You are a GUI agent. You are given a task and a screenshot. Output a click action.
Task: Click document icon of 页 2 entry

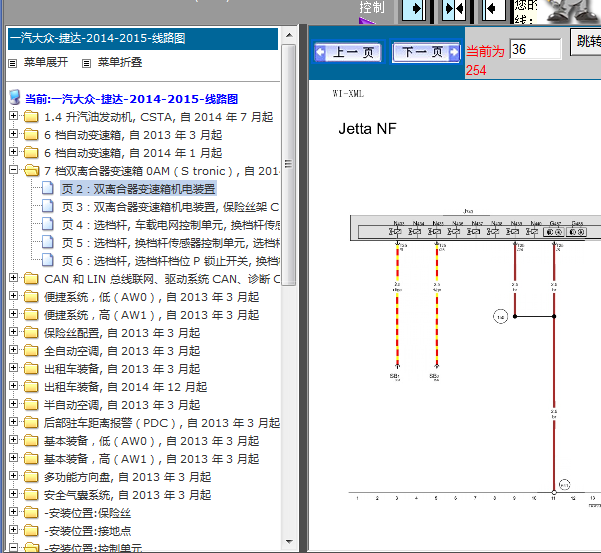pos(48,188)
